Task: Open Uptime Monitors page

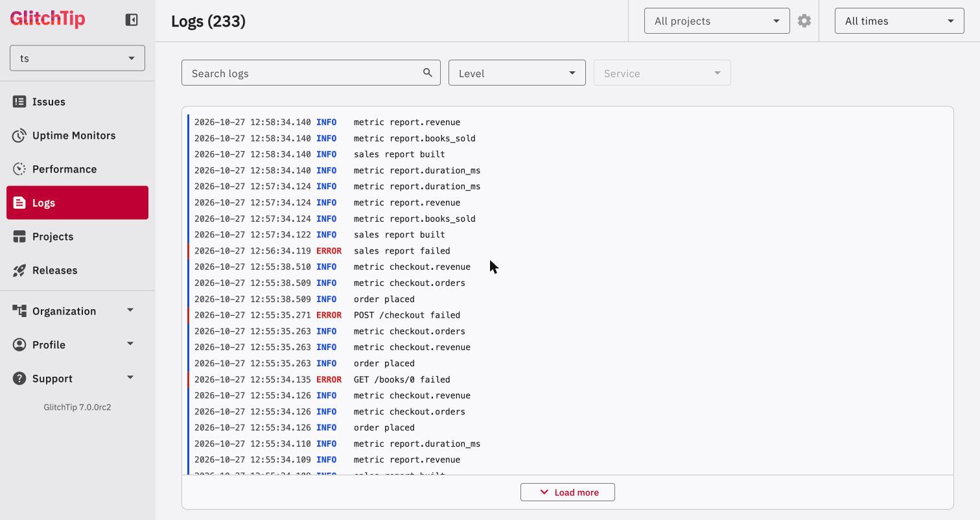Action: pos(77,136)
